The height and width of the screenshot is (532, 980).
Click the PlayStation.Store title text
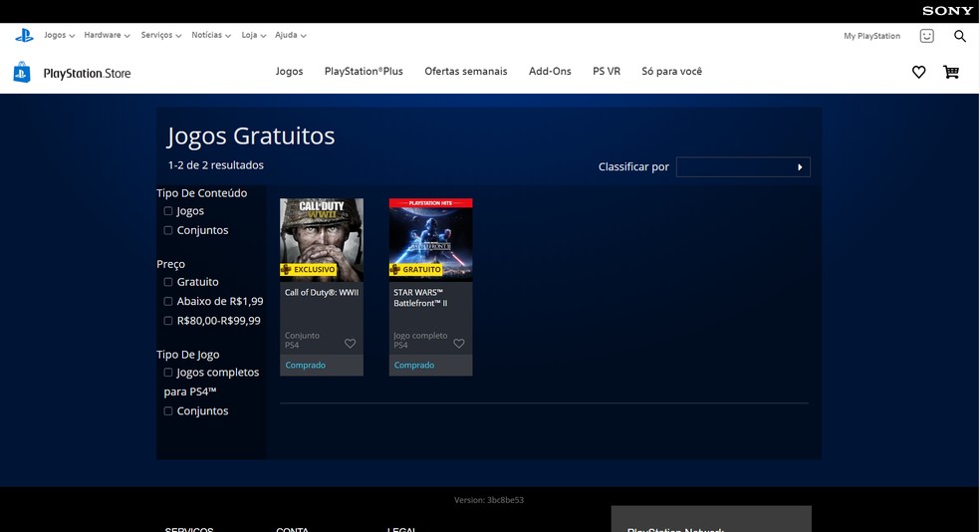(87, 73)
